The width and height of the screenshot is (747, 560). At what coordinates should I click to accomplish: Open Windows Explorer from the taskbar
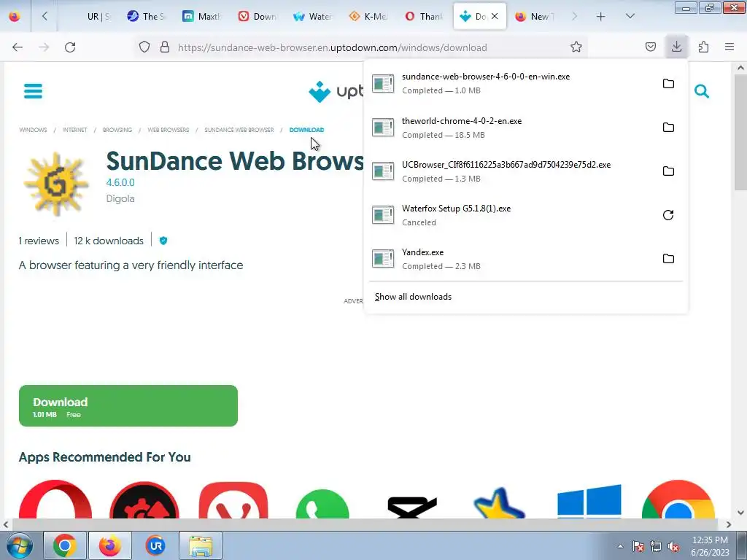pos(201,545)
